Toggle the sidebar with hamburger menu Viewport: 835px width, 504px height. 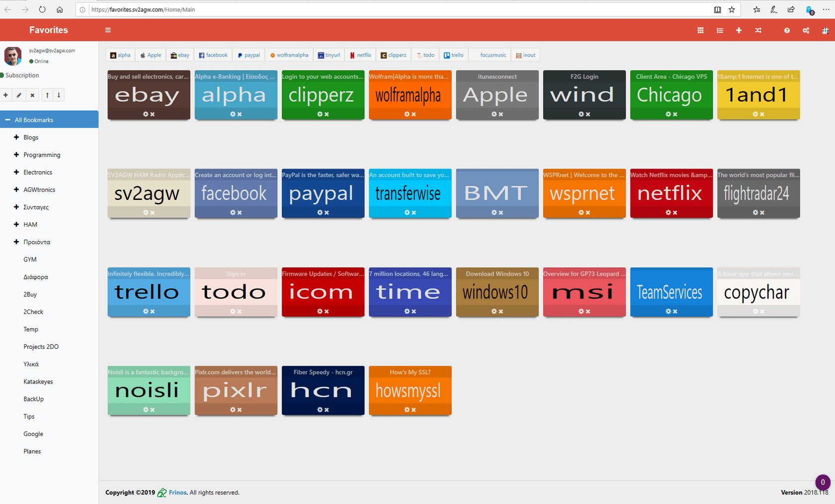(108, 30)
